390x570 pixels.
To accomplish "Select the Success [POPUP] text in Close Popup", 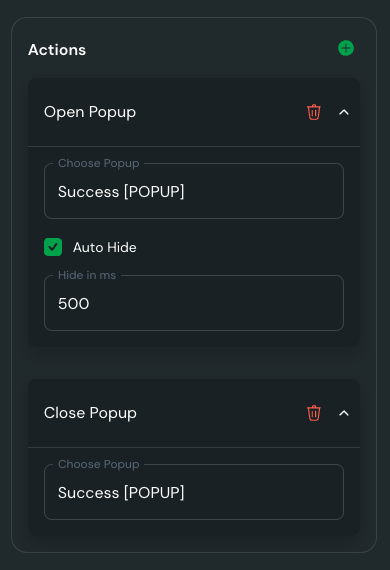I will (121, 493).
